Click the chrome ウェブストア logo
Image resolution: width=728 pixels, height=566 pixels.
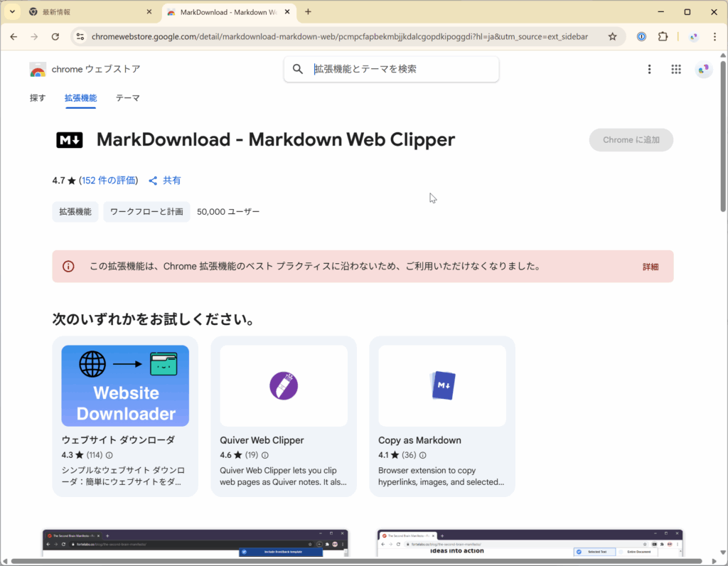pyautogui.click(x=85, y=69)
